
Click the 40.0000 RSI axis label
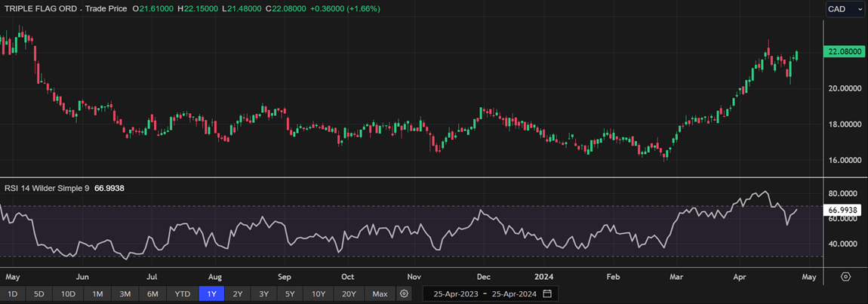844,244
